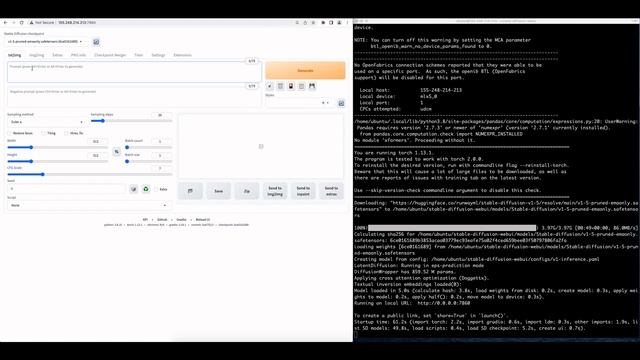Focus the positive prompt text box
The width and height of the screenshot is (640, 360).
pyautogui.click(x=134, y=72)
